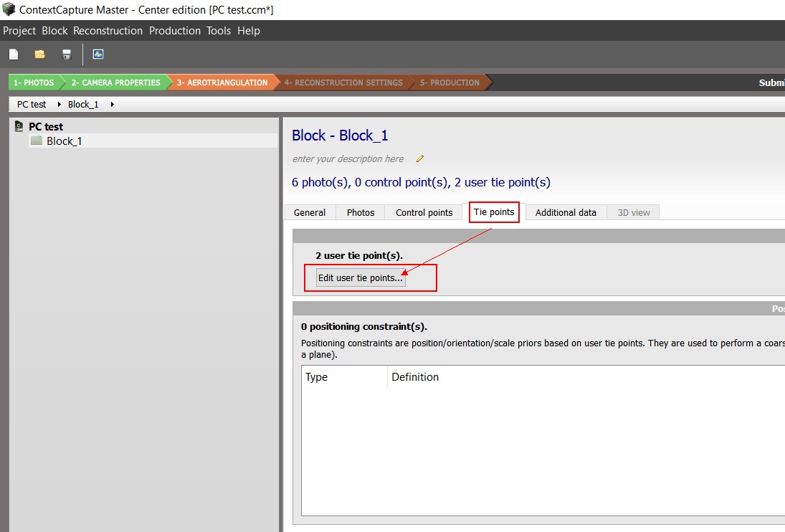
Task: Select the Block_1 folder icon in tree
Action: (36, 141)
